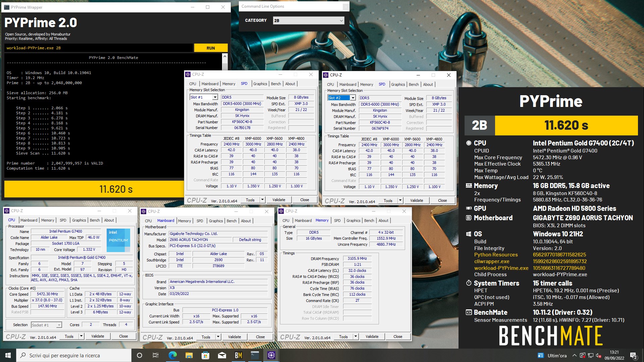Click the System Timers clock icon
The width and height of the screenshot is (644, 362).
pos(469,283)
